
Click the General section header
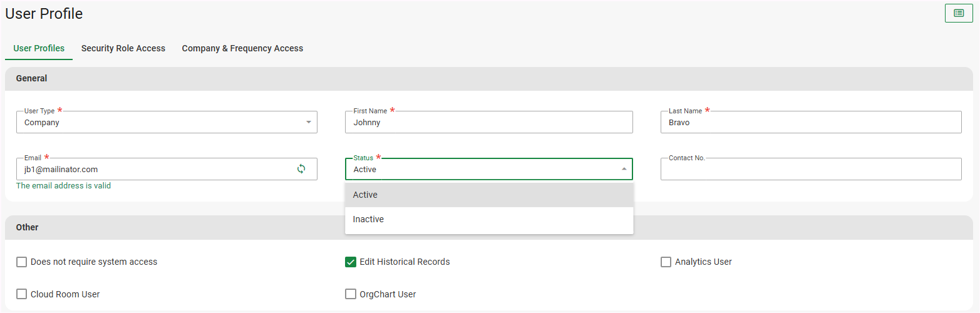pyautogui.click(x=31, y=78)
